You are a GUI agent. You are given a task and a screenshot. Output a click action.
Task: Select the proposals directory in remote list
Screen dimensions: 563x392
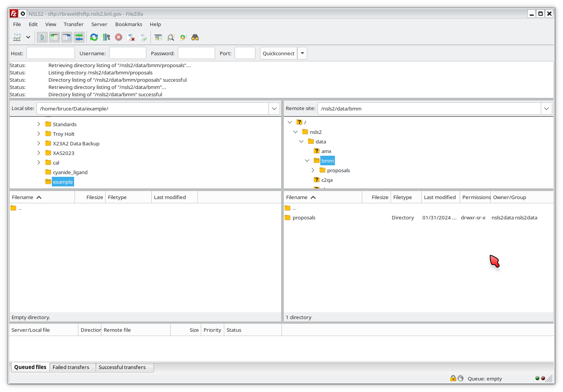point(419,217)
